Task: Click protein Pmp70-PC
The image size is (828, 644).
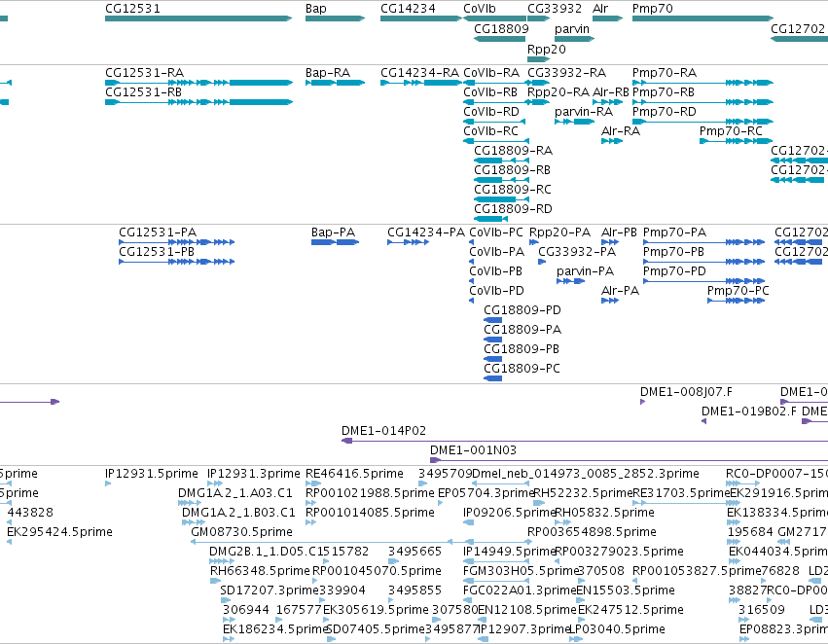Action: (x=737, y=301)
